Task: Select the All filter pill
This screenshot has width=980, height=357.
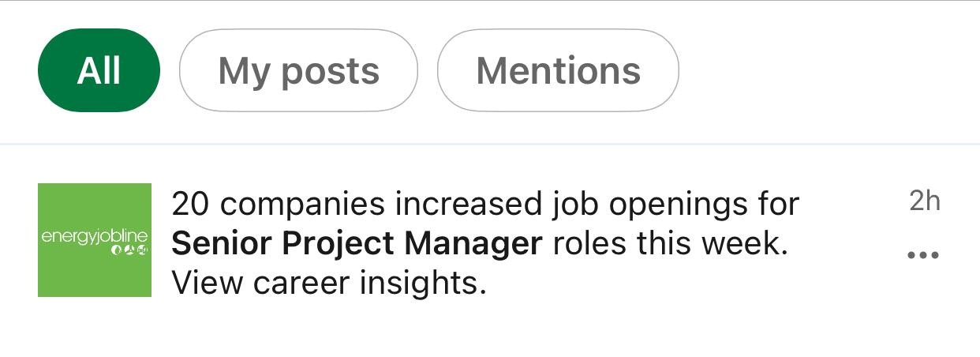Action: click(x=99, y=71)
